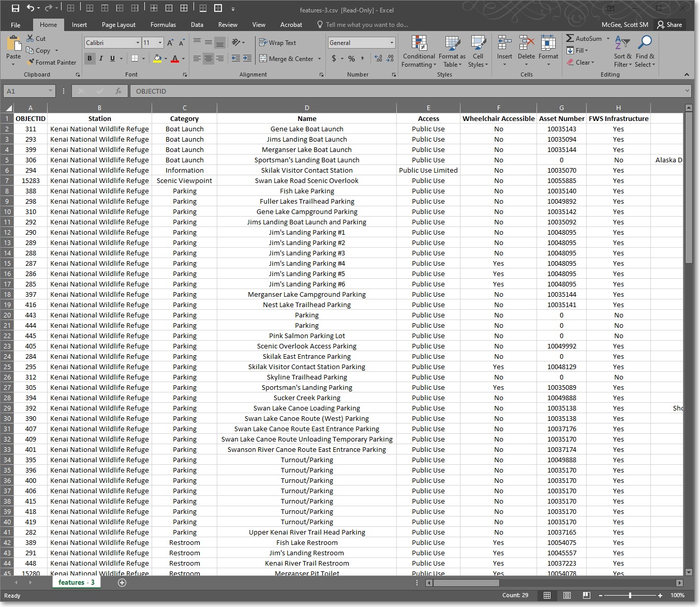The width and height of the screenshot is (700, 607).
Task: Click the Format as Table icon
Action: 452,45
